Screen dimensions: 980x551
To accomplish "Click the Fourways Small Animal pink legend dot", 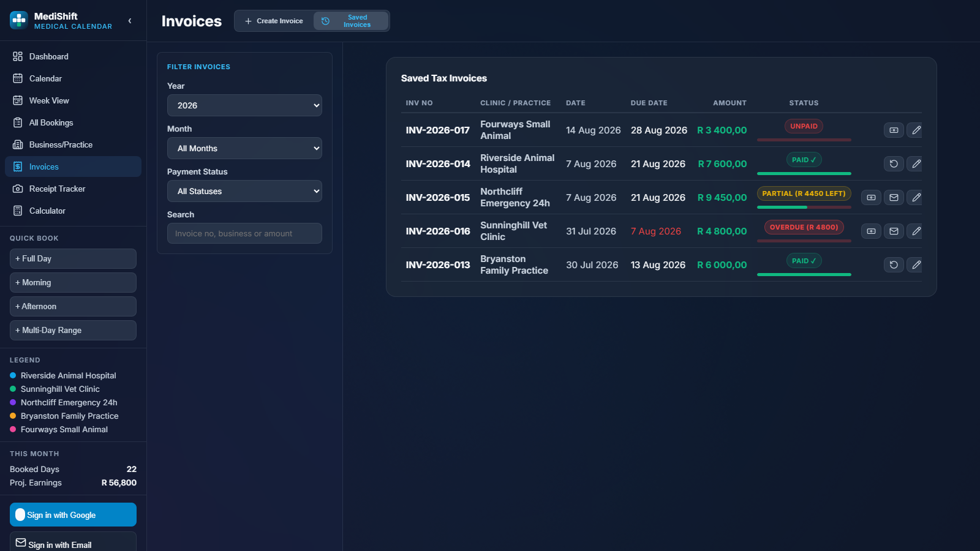I will tap(13, 429).
